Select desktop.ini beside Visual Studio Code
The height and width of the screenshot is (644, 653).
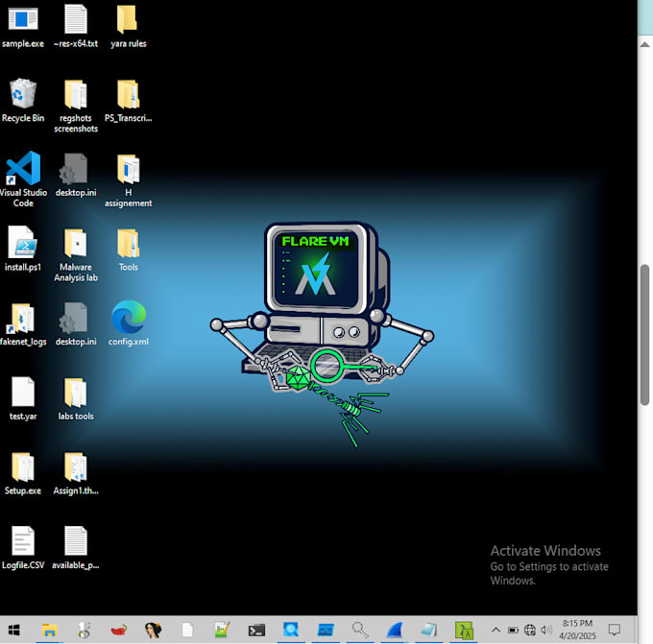pyautogui.click(x=76, y=175)
